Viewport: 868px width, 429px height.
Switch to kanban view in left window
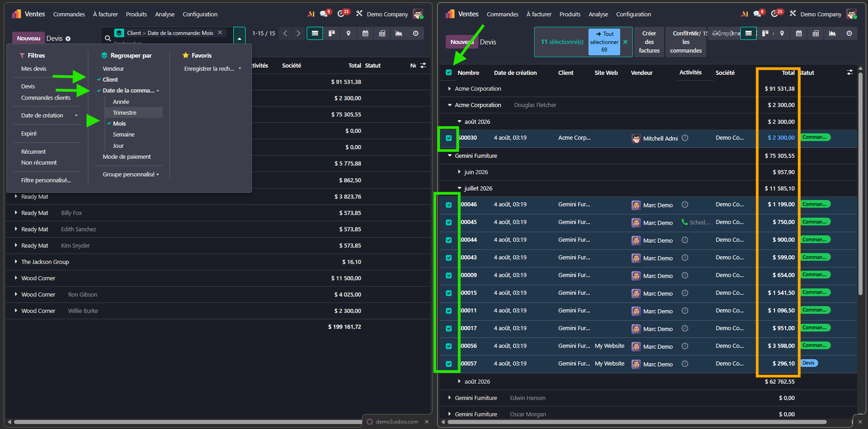(332, 33)
